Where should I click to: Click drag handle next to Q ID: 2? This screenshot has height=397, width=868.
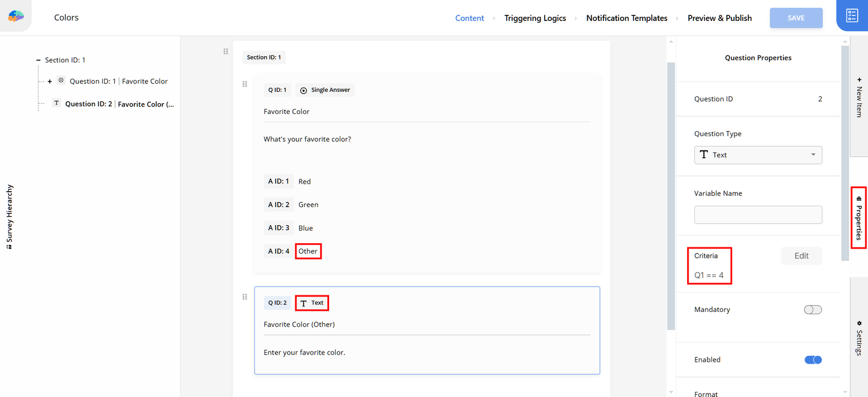tap(245, 297)
